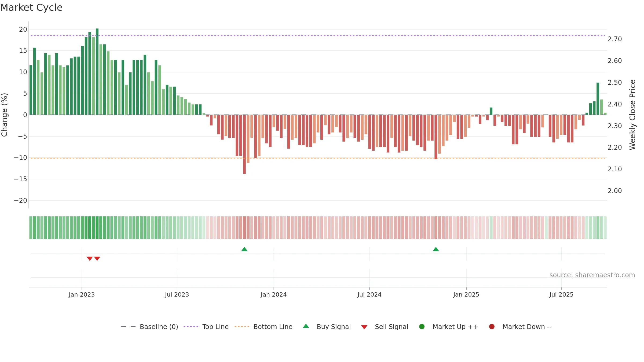
Task: Click the buy signal marker before Jan 2024
Action: [244, 249]
